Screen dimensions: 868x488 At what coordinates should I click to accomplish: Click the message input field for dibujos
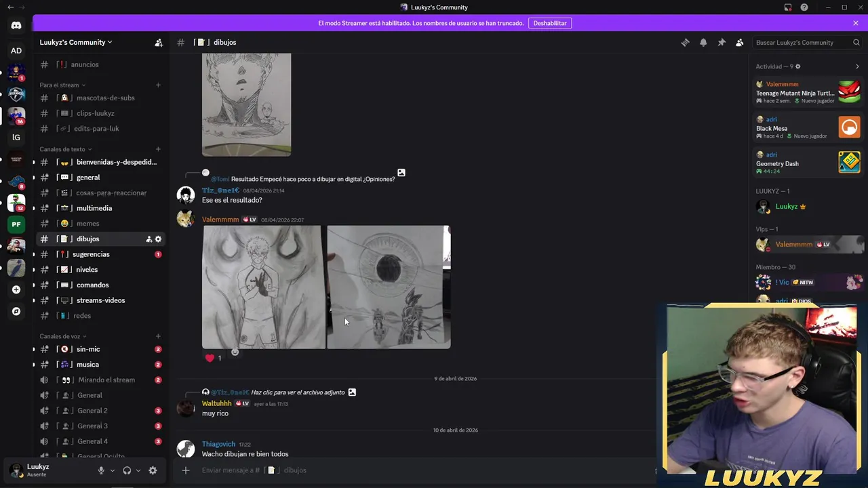coord(420,470)
